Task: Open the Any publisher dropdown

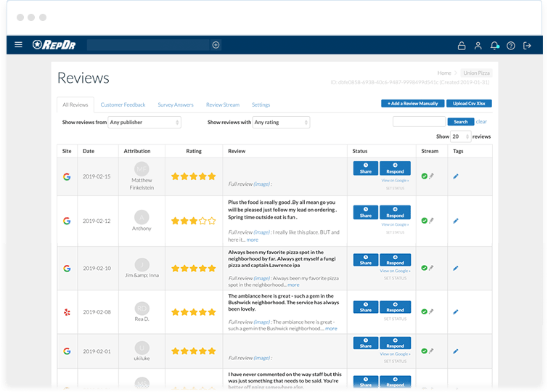Action: pos(144,123)
